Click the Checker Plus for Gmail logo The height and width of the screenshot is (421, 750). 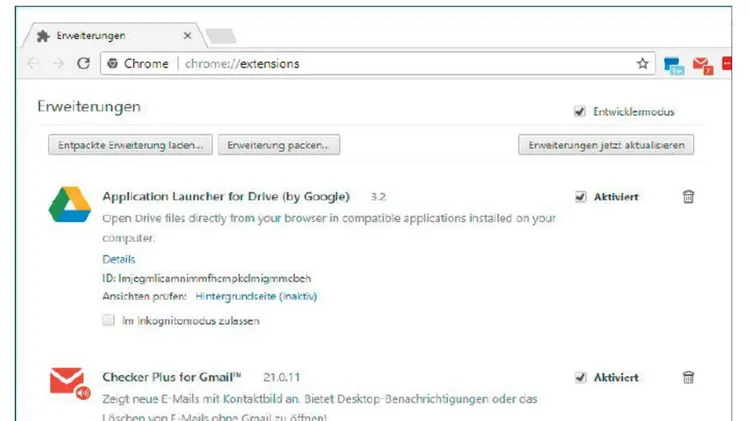point(70,383)
